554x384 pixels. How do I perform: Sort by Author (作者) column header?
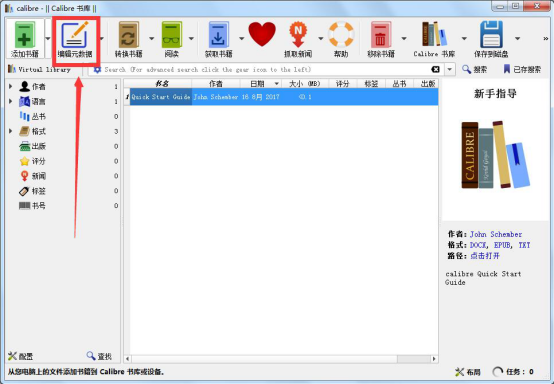pyautogui.click(x=216, y=83)
